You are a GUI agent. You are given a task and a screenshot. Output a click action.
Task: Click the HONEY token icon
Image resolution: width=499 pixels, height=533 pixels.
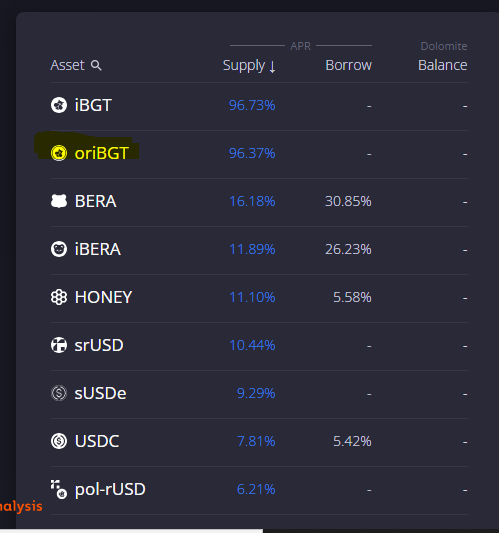pos(59,297)
